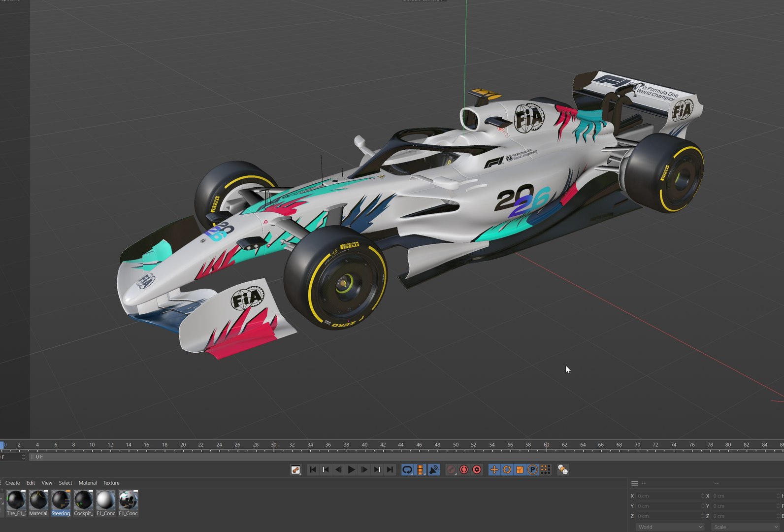This screenshot has width=784, height=532.
Task: Open the Material menu
Action: click(88, 483)
